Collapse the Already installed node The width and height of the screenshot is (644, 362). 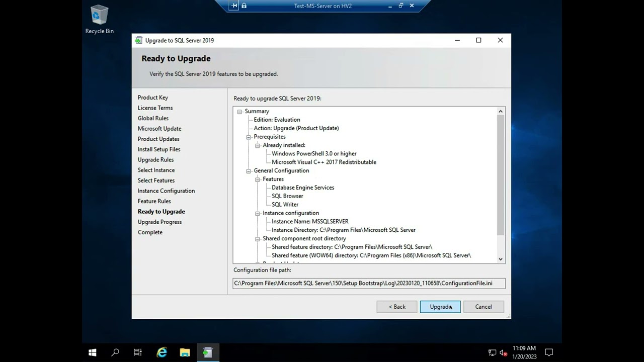(x=258, y=145)
